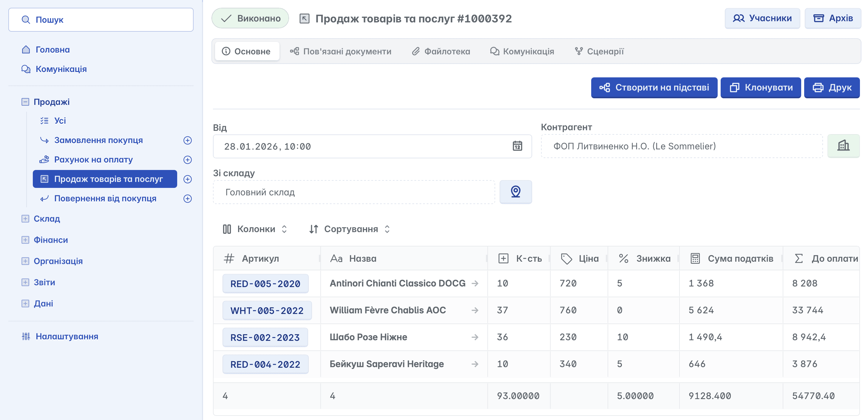Screen dimensions: 868x420
Task: Switch to Файлотека tab
Action: pyautogui.click(x=441, y=51)
